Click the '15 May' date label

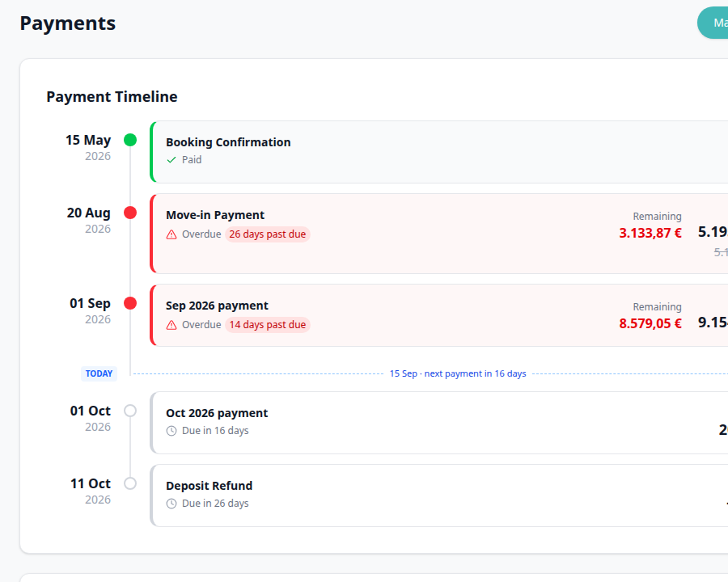(88, 140)
